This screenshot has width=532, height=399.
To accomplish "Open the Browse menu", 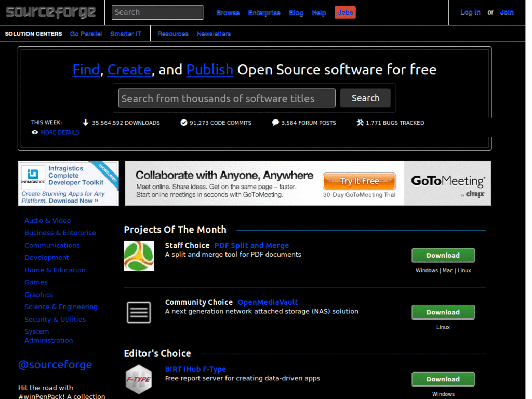I will coord(228,12).
